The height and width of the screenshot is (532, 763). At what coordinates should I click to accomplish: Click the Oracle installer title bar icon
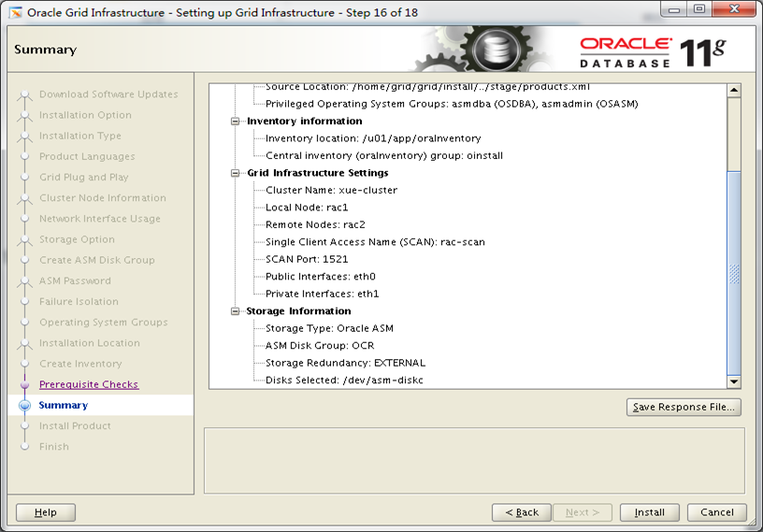(16, 13)
